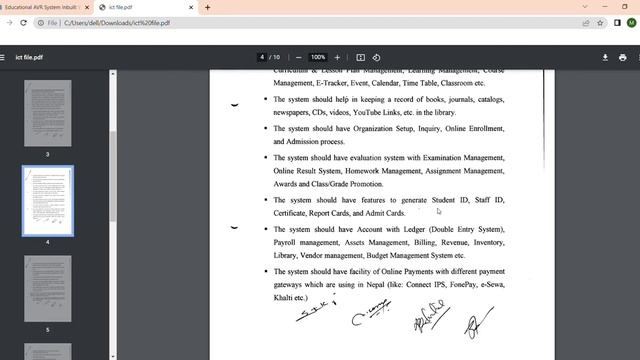This screenshot has height=360, width=640.
Task: Edit the page number field
Action: [x=262, y=57]
